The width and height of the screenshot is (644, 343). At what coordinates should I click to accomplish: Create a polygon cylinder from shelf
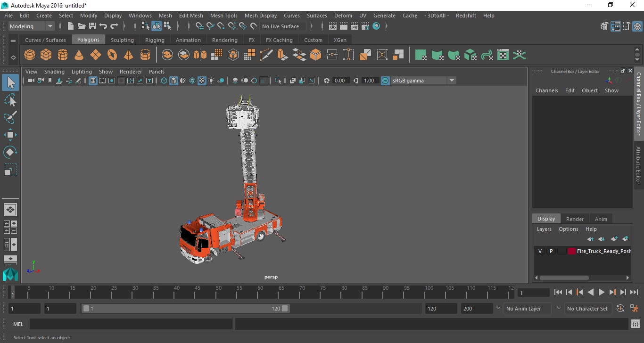63,55
